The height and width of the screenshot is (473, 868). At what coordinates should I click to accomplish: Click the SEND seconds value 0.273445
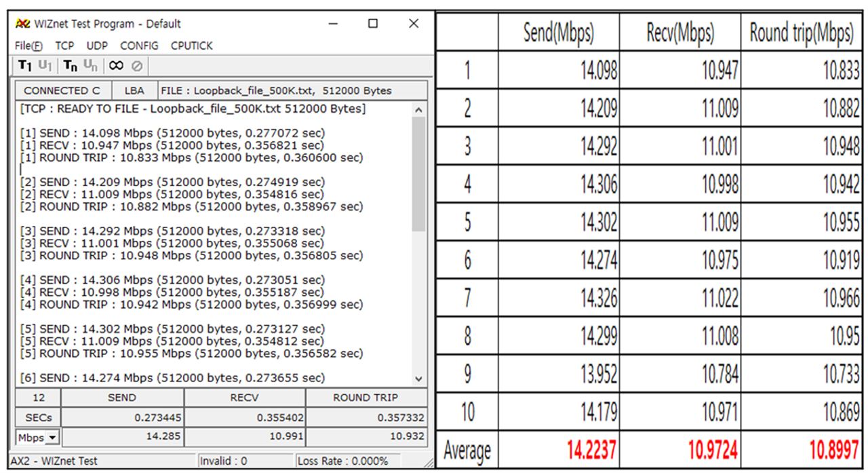123,418
